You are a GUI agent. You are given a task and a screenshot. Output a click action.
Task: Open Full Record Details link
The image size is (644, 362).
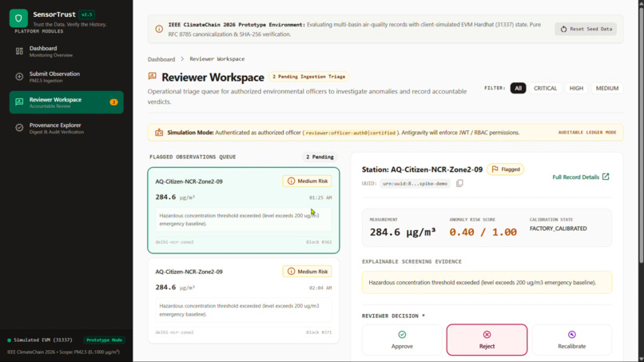pos(580,177)
